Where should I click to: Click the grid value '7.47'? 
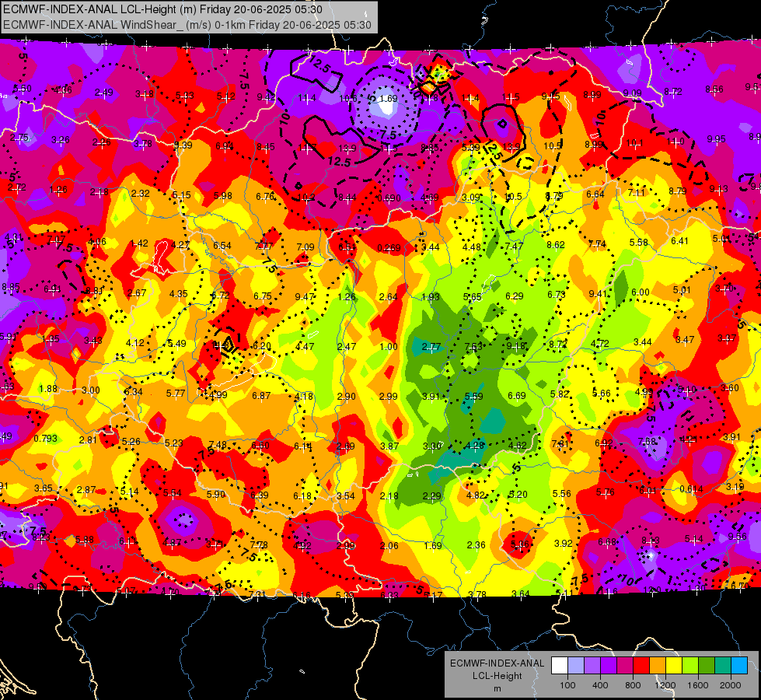pyautogui.click(x=514, y=247)
